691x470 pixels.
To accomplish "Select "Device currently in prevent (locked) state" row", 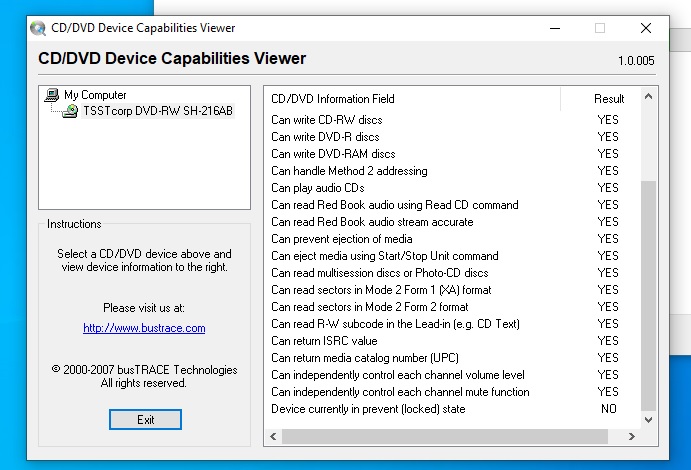I will (x=368, y=409).
